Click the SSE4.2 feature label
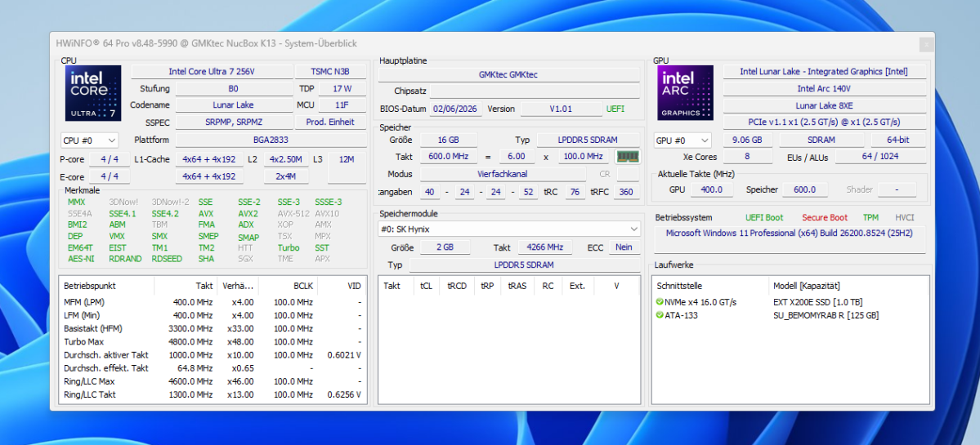 click(x=165, y=213)
